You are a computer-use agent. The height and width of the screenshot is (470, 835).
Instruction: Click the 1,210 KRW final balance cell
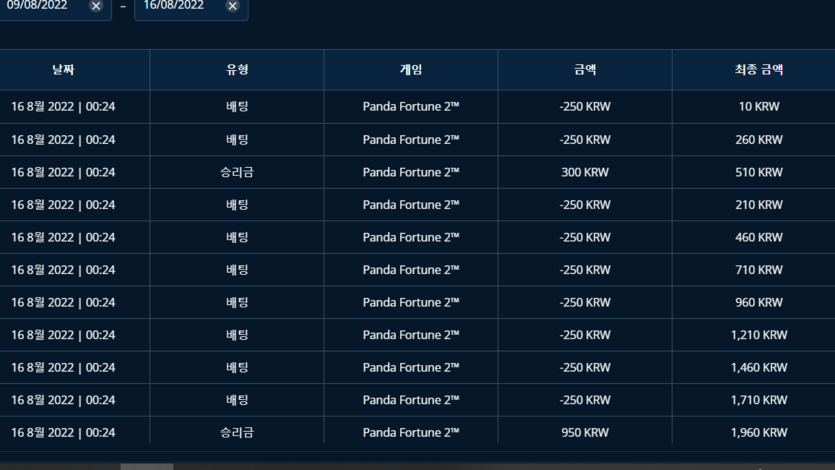759,335
